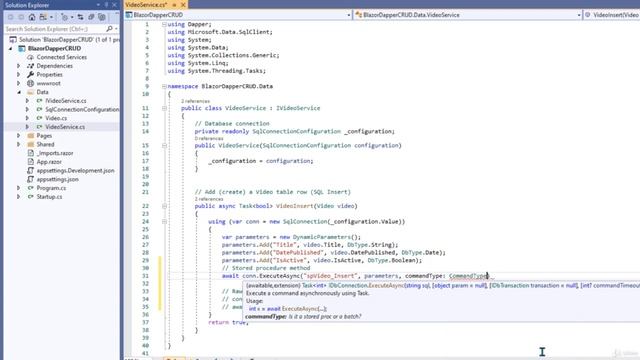Select _Imports.razor file

[55, 153]
